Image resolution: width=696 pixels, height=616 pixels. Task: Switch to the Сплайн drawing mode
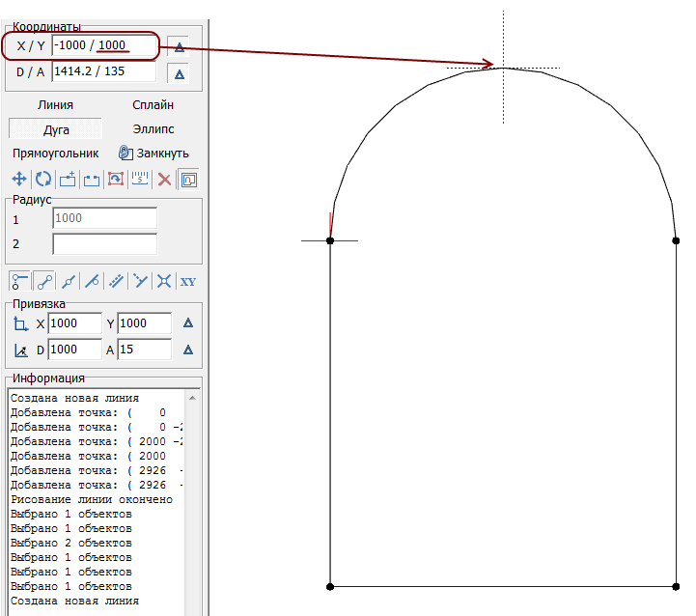tap(153, 105)
